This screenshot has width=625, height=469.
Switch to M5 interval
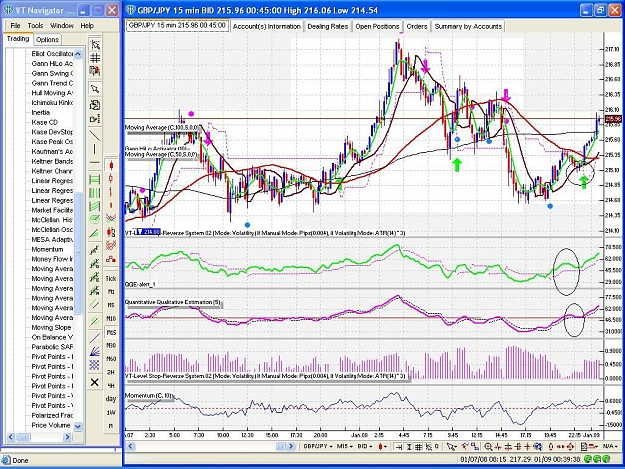[111, 305]
